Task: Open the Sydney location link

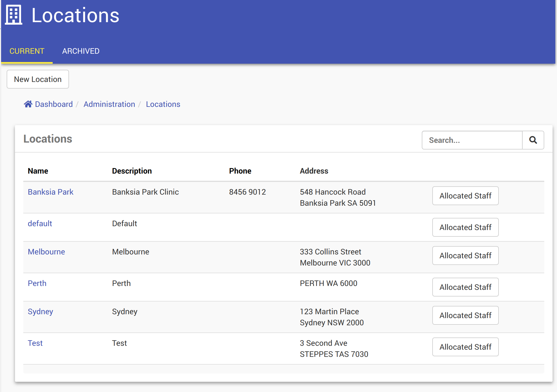Action: click(40, 311)
